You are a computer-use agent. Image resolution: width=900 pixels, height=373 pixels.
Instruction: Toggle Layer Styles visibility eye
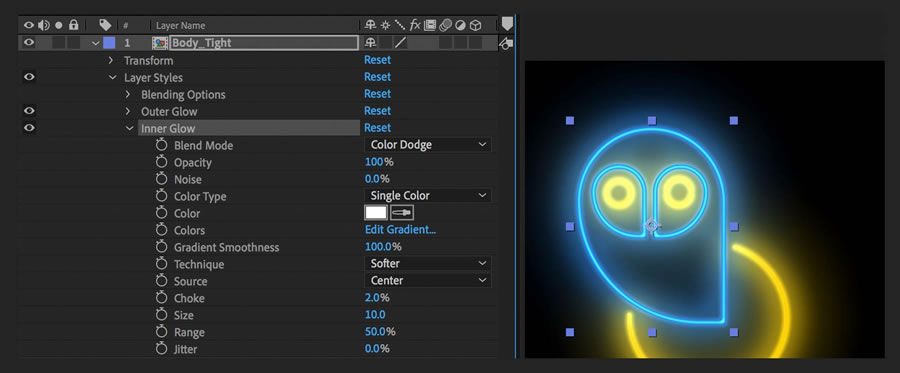point(29,77)
